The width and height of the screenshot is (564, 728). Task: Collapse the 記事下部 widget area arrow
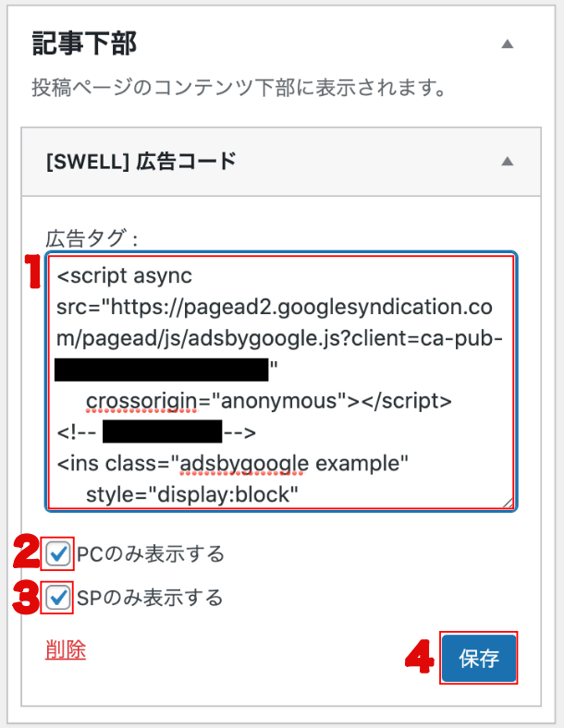coord(508,44)
